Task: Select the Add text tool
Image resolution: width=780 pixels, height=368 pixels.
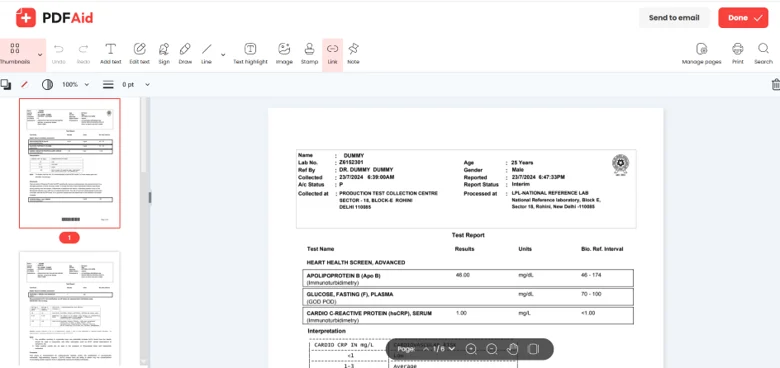Action: pos(110,54)
